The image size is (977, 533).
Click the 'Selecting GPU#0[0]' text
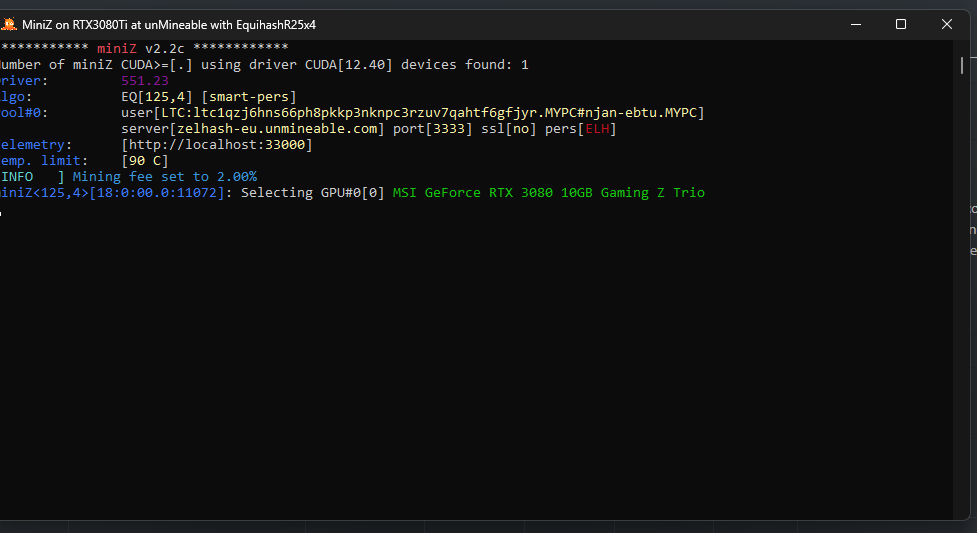[x=313, y=193]
